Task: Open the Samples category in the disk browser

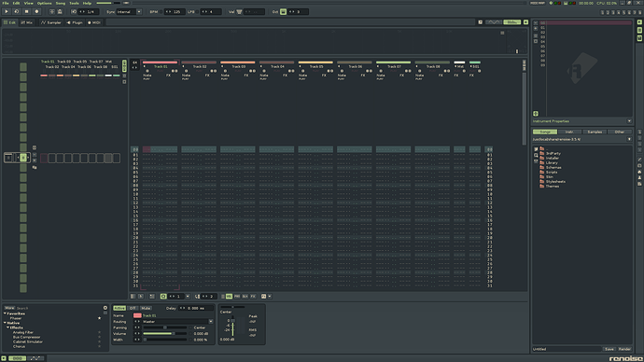Action: (x=595, y=132)
